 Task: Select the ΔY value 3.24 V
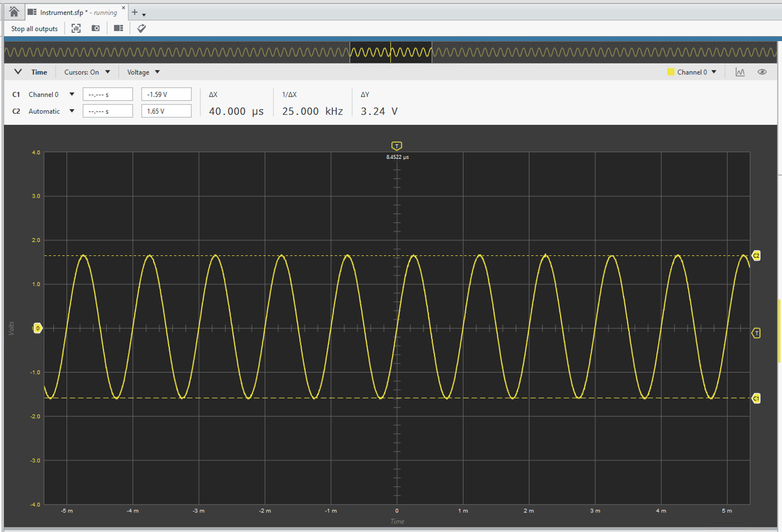click(x=379, y=111)
